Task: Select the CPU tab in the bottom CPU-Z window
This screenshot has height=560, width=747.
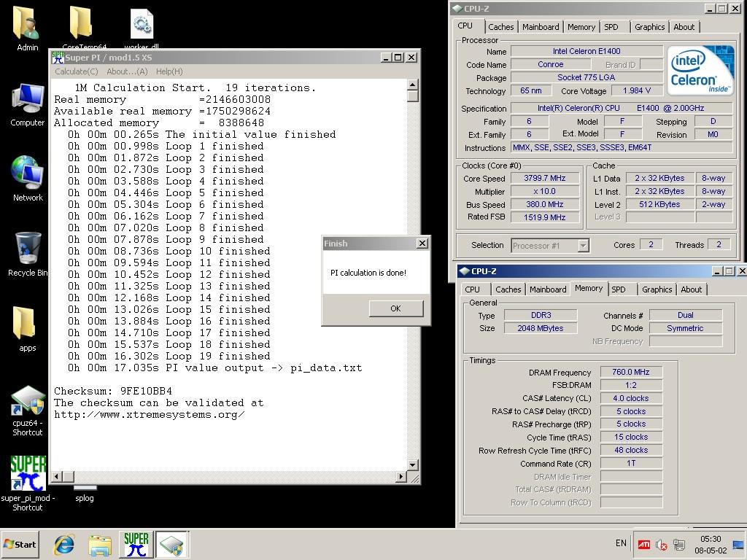Action: [472, 289]
